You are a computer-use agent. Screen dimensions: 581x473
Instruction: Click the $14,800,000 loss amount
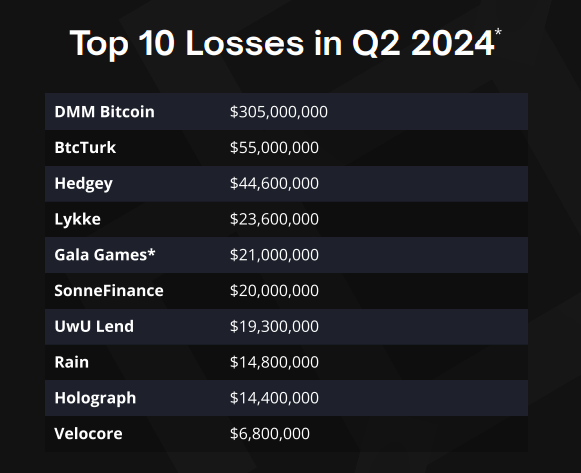[x=274, y=362]
